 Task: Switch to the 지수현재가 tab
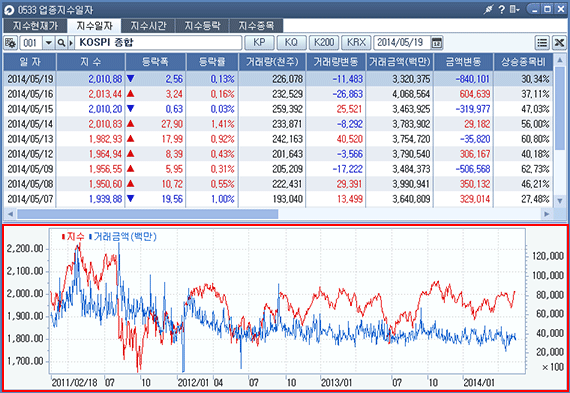click(35, 26)
